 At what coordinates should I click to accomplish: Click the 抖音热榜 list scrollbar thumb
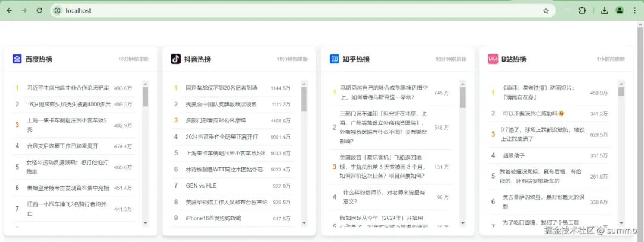click(304, 99)
